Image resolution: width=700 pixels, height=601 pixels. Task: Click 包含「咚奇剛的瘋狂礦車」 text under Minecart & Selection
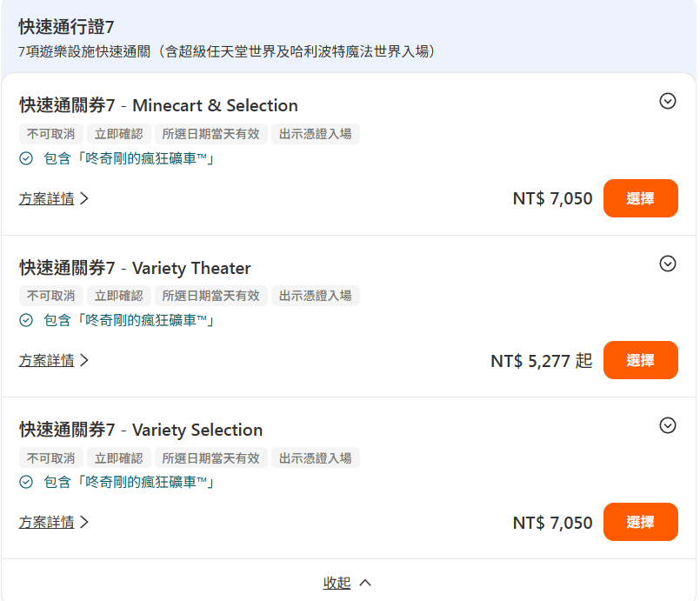[x=130, y=158]
